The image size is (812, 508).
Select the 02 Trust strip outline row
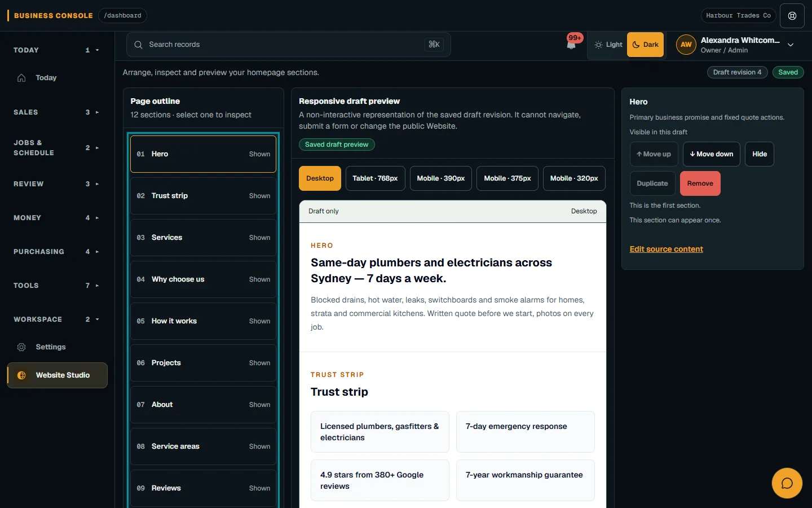click(x=203, y=196)
